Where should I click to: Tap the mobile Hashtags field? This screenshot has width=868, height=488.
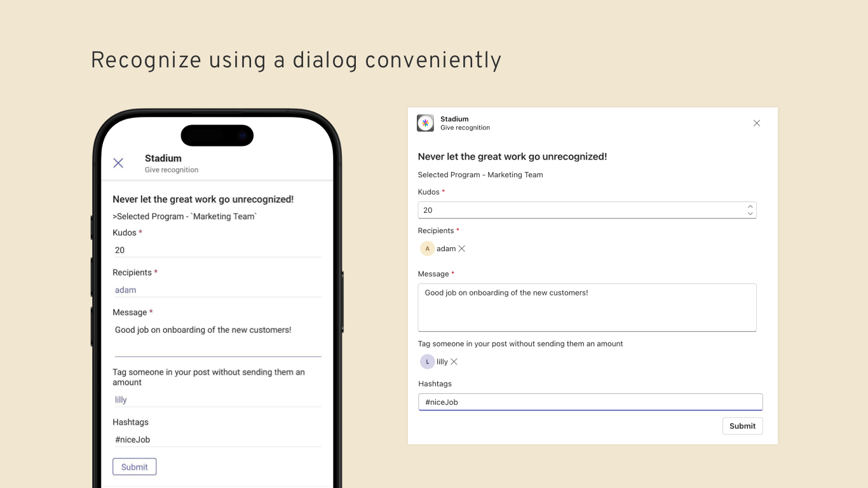coord(216,440)
